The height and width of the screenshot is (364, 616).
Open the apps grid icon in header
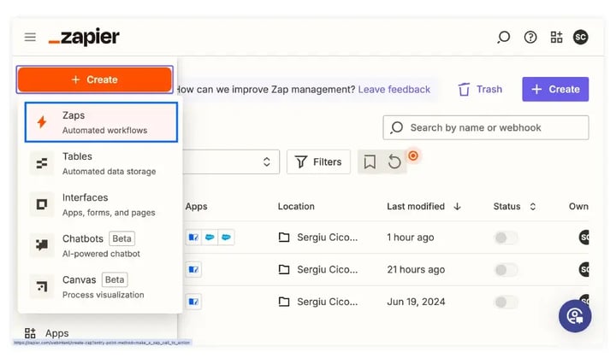point(556,38)
